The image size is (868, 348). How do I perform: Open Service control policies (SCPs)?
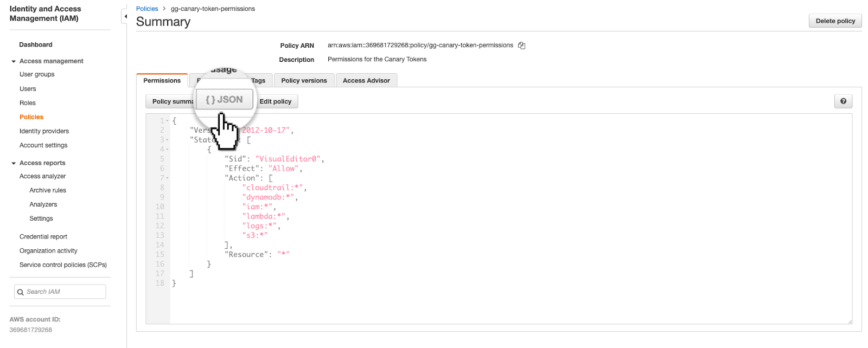[63, 265]
